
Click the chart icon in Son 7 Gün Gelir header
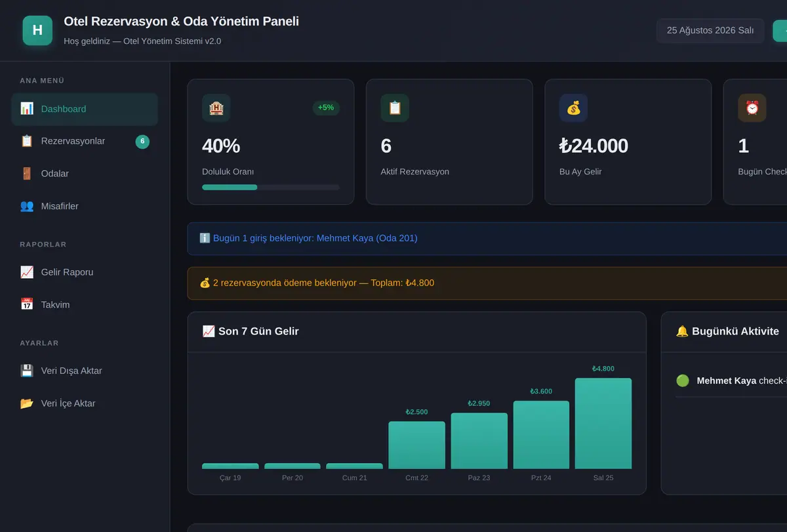coord(209,331)
